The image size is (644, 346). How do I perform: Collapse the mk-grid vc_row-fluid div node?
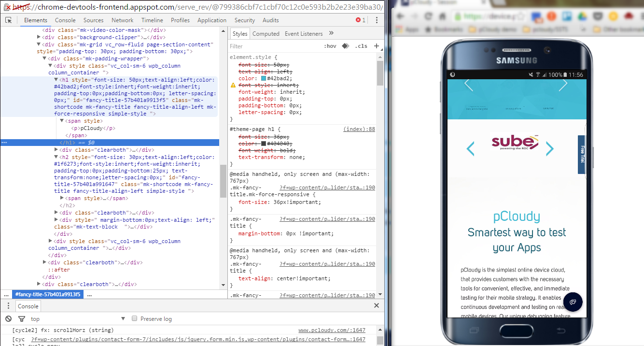[x=39, y=44]
